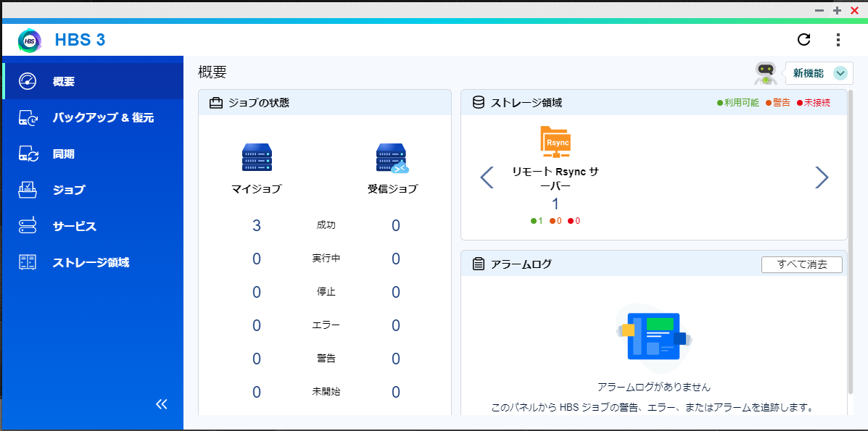
Task: Click the orange Rsync folder icon
Action: coord(555,142)
